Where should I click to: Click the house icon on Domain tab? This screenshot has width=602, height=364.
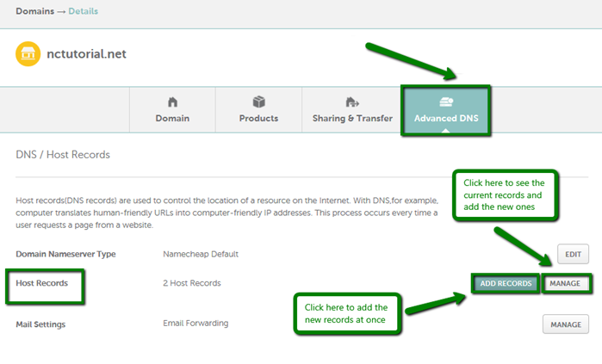tap(172, 102)
